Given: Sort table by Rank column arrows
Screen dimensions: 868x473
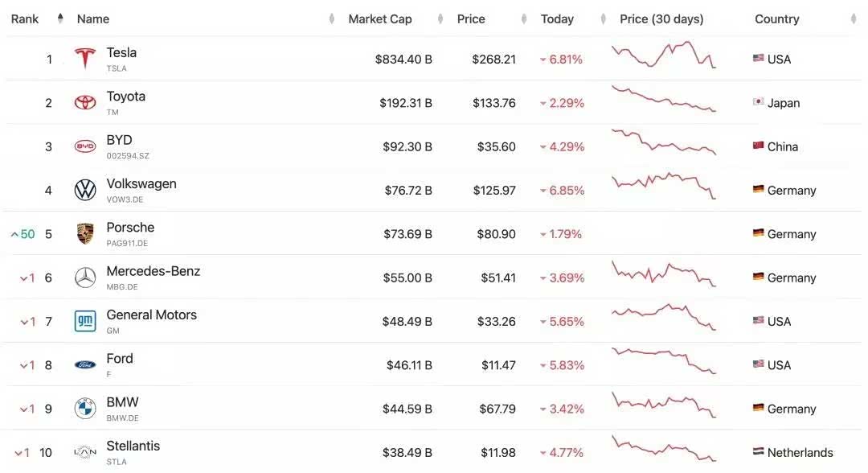Looking at the screenshot, I should [x=60, y=19].
